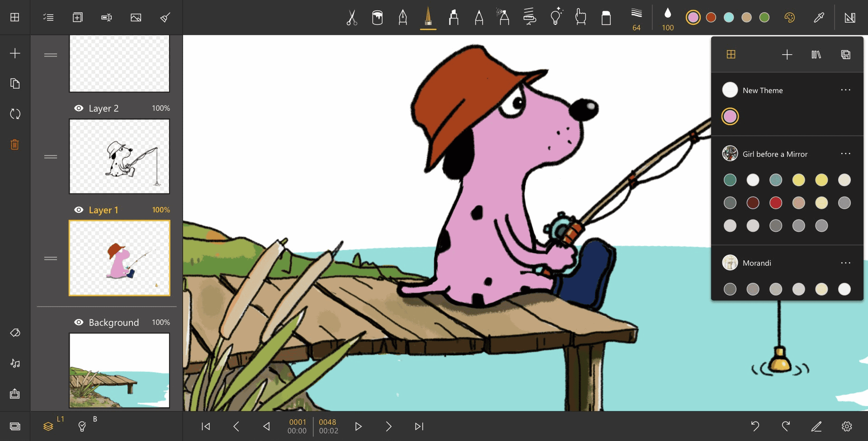Open the checklist options icon
Viewport: 868px width, 441px height.
[48, 17]
